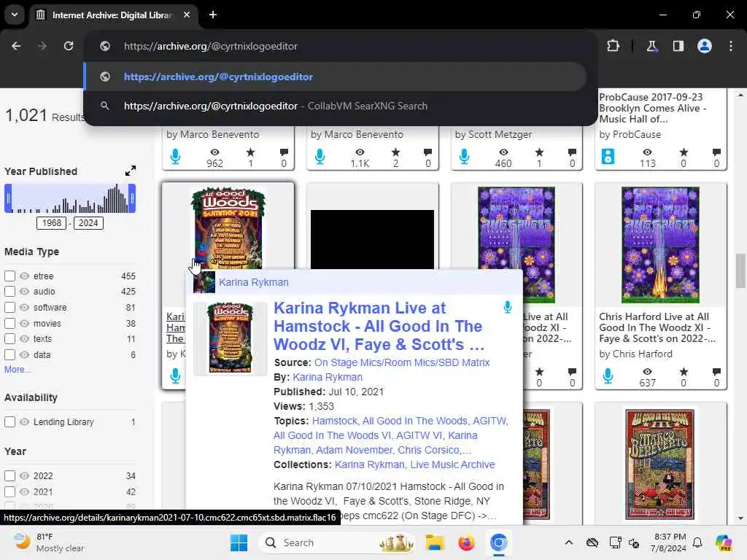Open the Chrome profile avatar

pos(705,46)
